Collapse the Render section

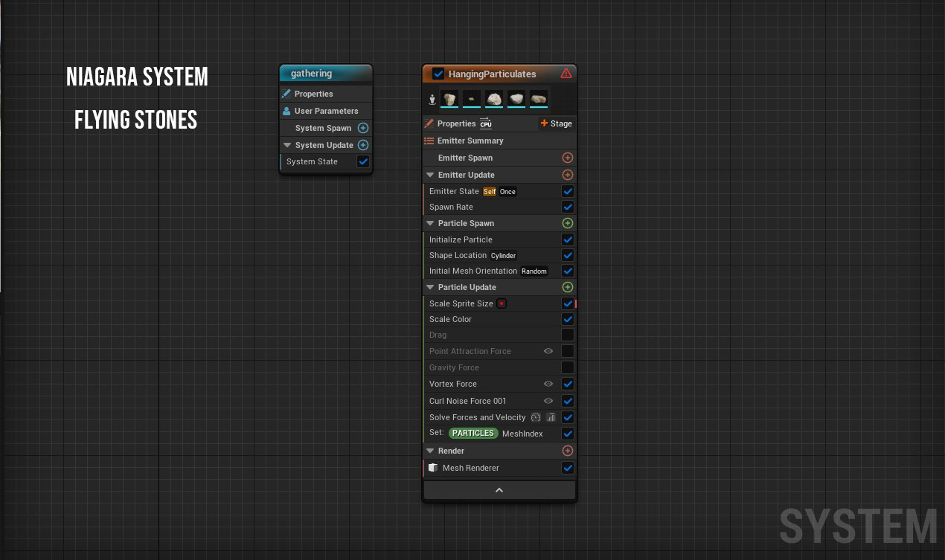tap(430, 451)
